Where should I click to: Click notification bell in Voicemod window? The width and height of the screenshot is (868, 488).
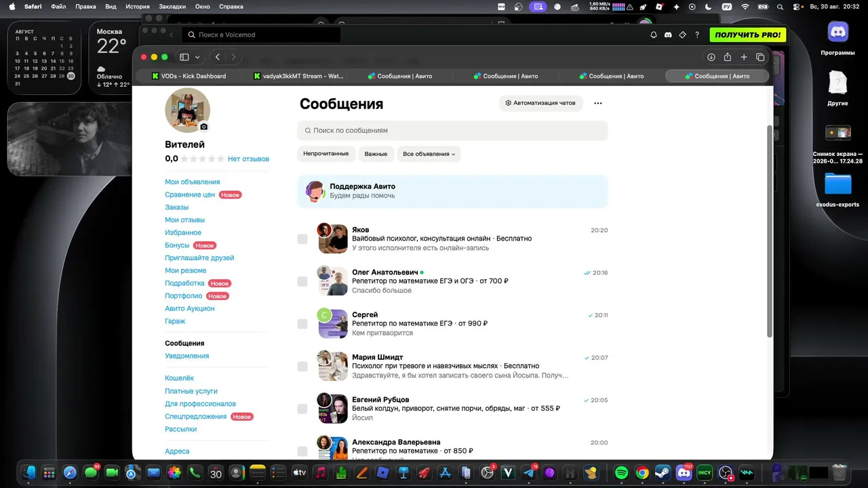point(654,35)
